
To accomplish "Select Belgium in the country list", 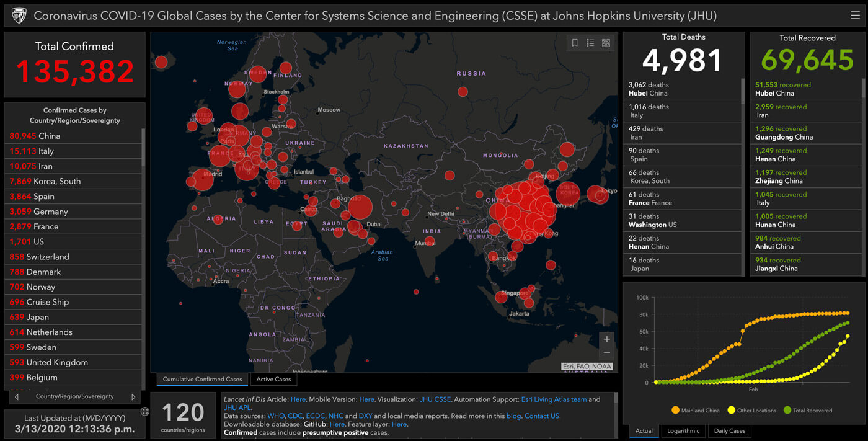I will point(74,377).
